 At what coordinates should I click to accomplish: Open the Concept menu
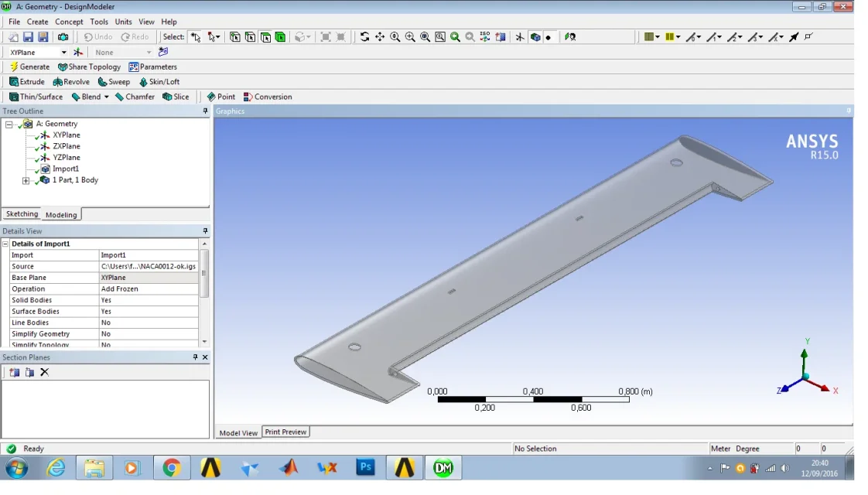pos(69,22)
